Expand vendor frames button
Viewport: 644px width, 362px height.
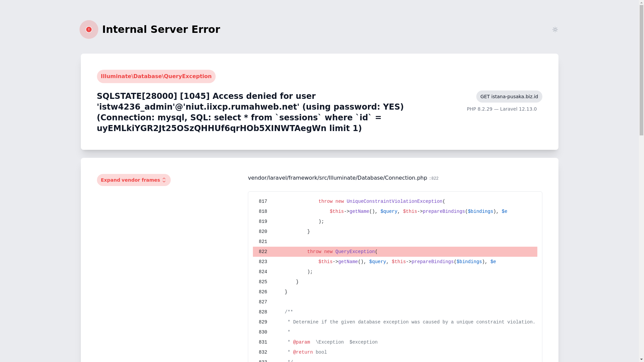tap(133, 180)
